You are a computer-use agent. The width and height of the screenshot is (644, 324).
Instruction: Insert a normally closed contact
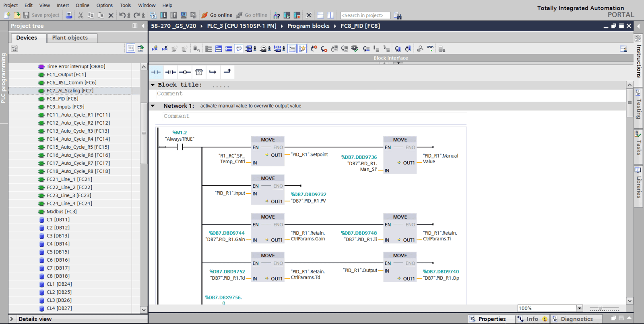pyautogui.click(x=170, y=72)
